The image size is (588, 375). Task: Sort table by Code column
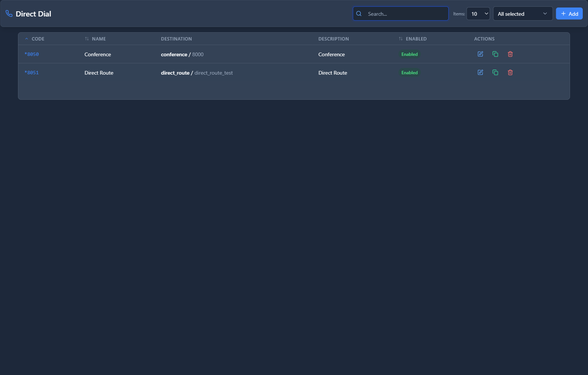pos(37,39)
